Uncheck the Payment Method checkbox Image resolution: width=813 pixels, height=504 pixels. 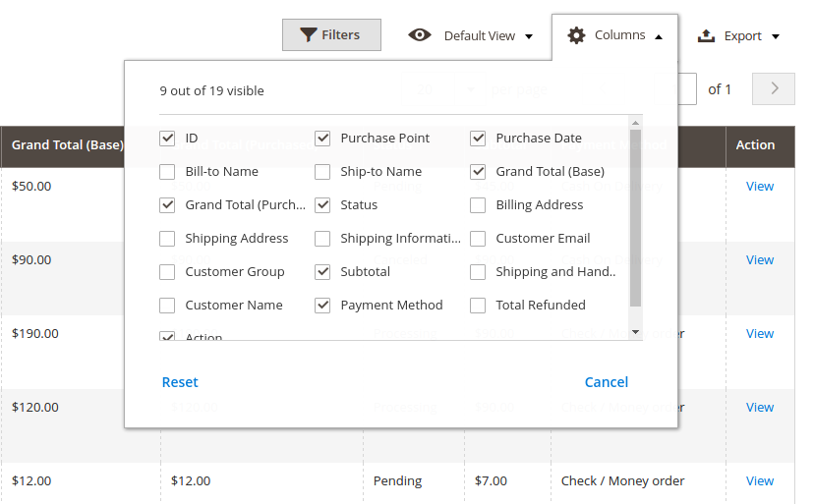click(x=322, y=306)
